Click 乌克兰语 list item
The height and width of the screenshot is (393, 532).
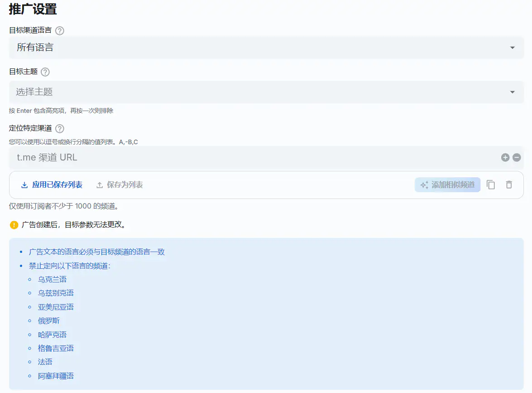coord(52,280)
